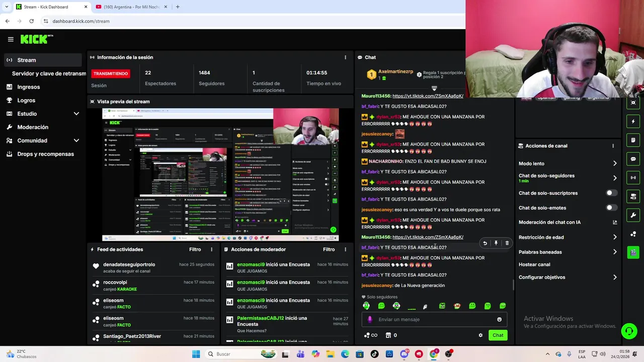Open the Windows Start menu
Image resolution: width=644 pixels, height=362 pixels.
pos(196,354)
